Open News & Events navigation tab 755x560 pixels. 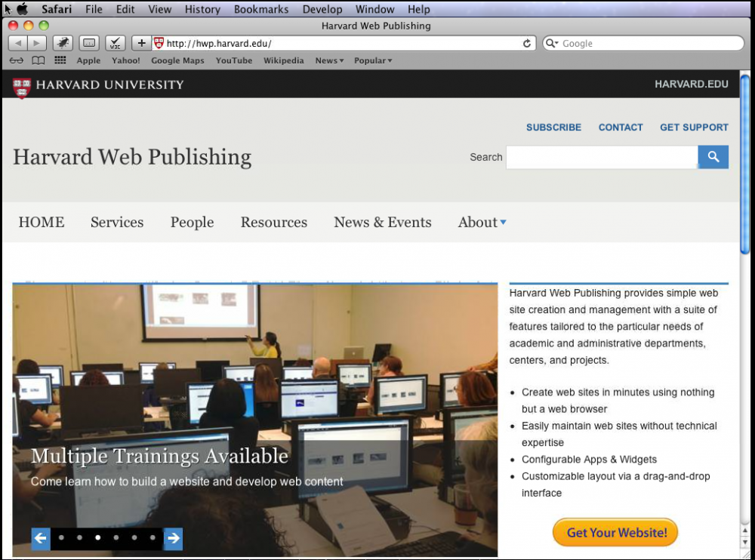(383, 222)
